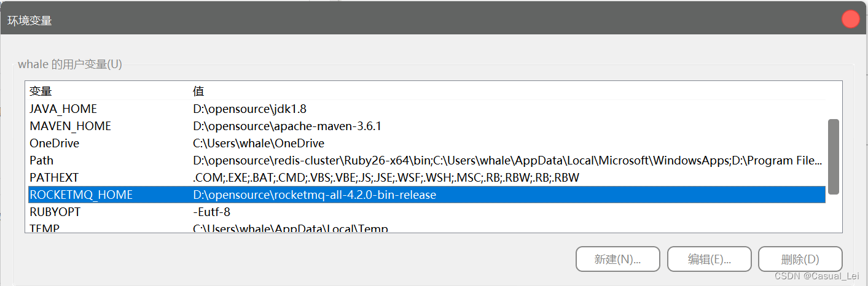Screen dimensions: 868x286
Task: Click the PATHEXT value .COM;.EXE;.BAT list
Action: (386, 177)
